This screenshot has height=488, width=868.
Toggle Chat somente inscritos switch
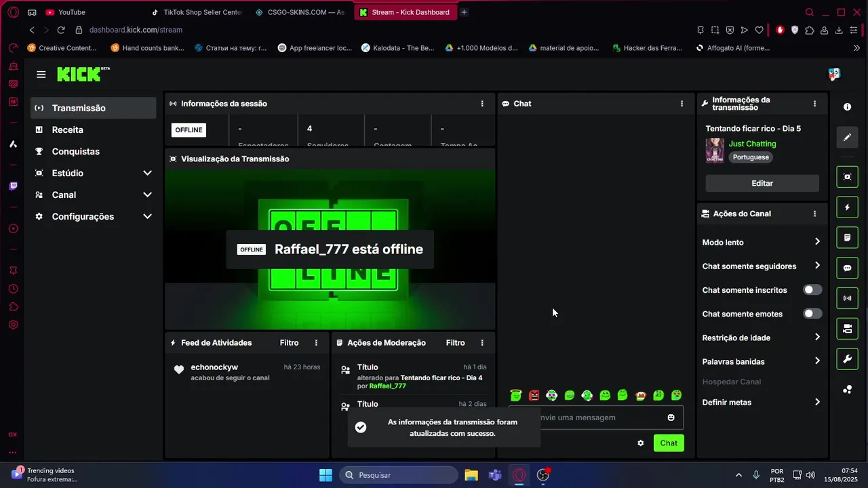(812, 290)
